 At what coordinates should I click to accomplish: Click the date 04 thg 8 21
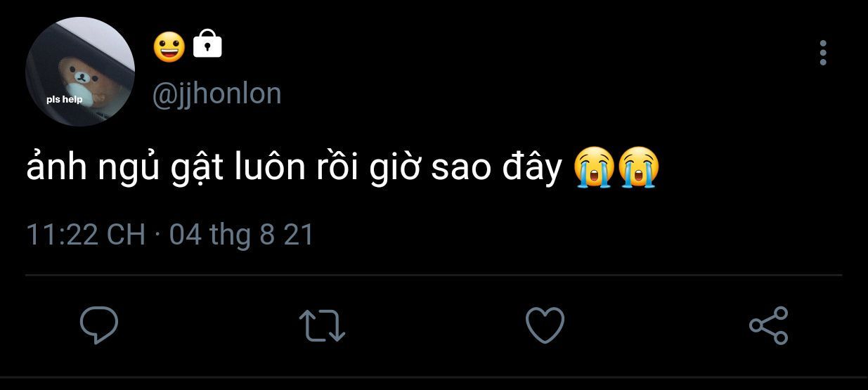click(x=242, y=234)
